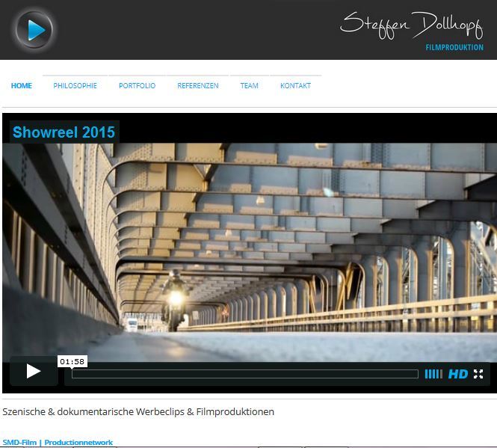Open the PORTFOLIO page
Image resolution: width=497 pixels, height=448 pixels.
click(137, 86)
